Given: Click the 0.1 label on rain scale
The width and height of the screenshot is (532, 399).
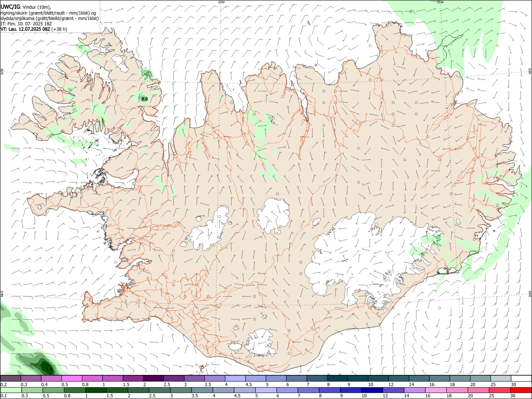Looking at the screenshot, I should pos(3,396).
